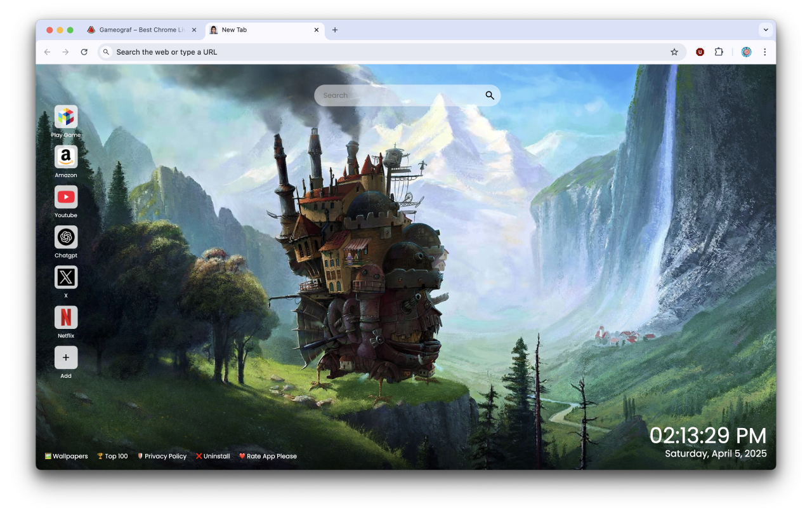Image resolution: width=812 pixels, height=508 pixels.
Task: Open the browser profile avatar
Action: click(746, 51)
